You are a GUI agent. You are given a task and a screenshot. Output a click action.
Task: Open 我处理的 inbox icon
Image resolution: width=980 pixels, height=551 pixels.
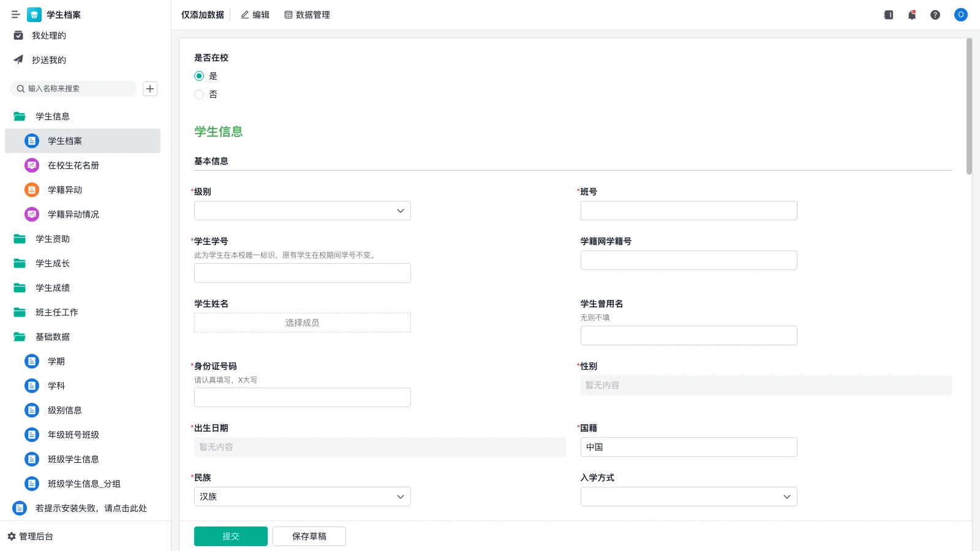pos(18,36)
